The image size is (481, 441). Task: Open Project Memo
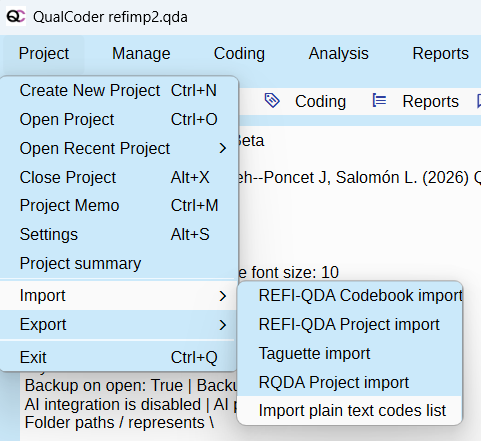pyautogui.click(x=118, y=205)
